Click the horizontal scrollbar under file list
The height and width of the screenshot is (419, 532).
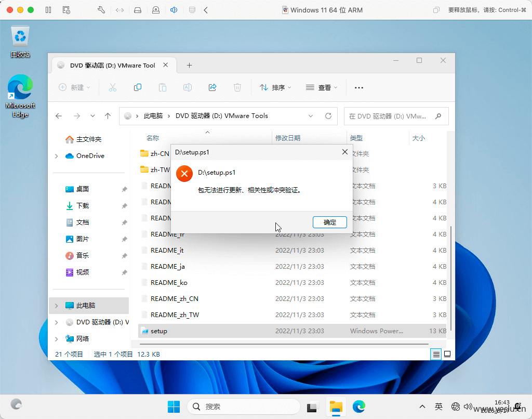coord(284,344)
